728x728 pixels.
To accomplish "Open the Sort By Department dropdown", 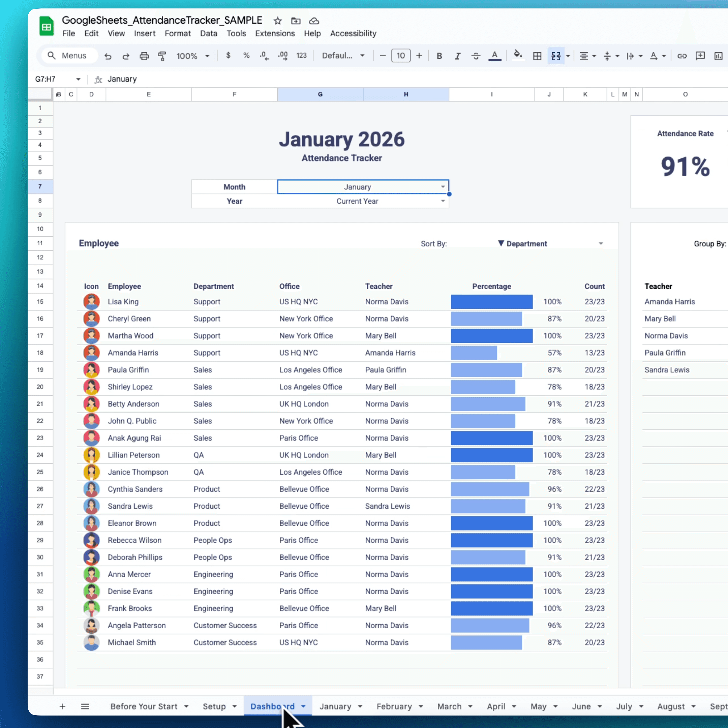I will point(601,243).
